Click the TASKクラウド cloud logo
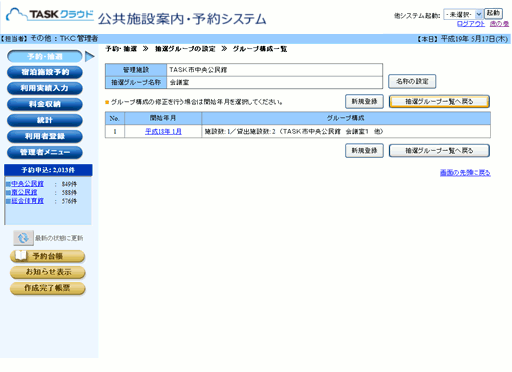This screenshot has height=372, width=512. (50, 15)
